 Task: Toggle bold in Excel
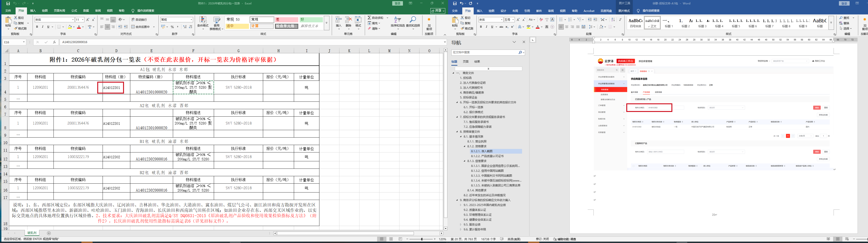point(37,27)
